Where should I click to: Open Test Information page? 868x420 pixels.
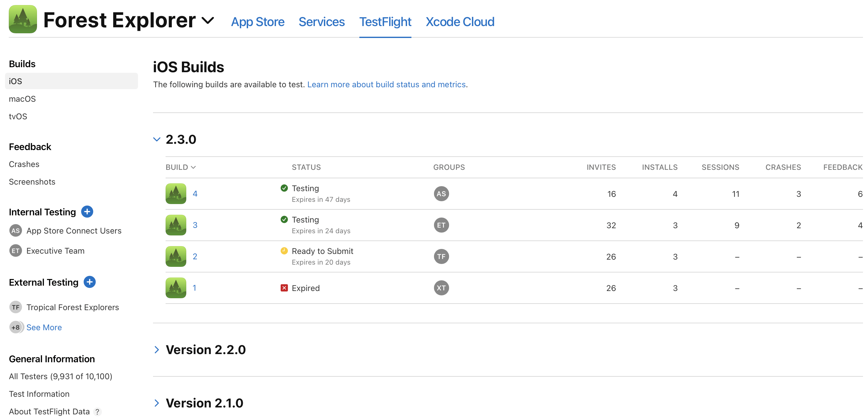tap(39, 394)
